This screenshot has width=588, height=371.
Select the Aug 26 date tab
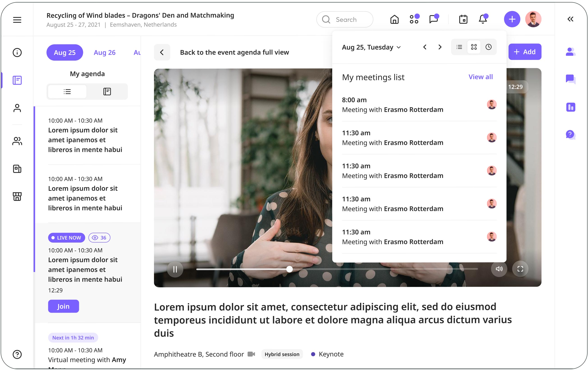(105, 52)
